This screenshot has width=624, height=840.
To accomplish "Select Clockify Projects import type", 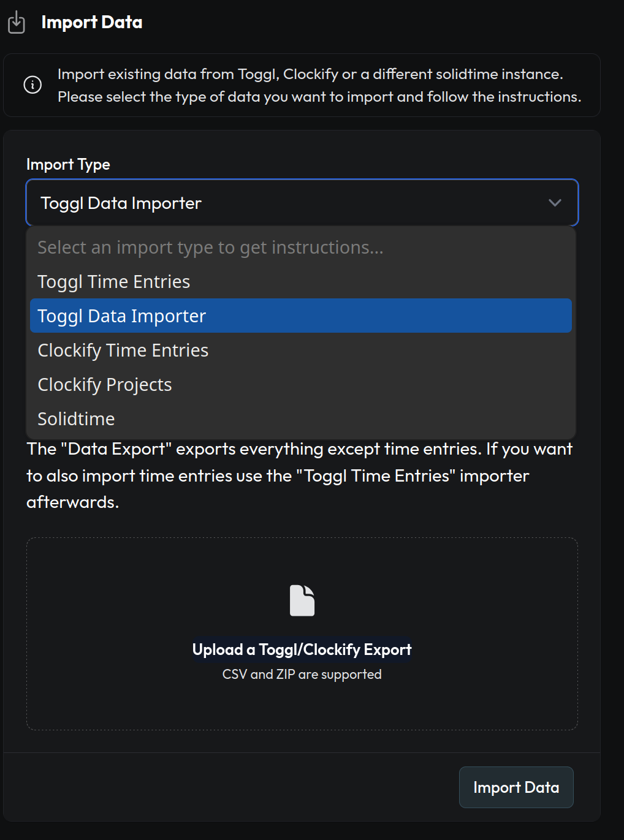I will click(104, 384).
